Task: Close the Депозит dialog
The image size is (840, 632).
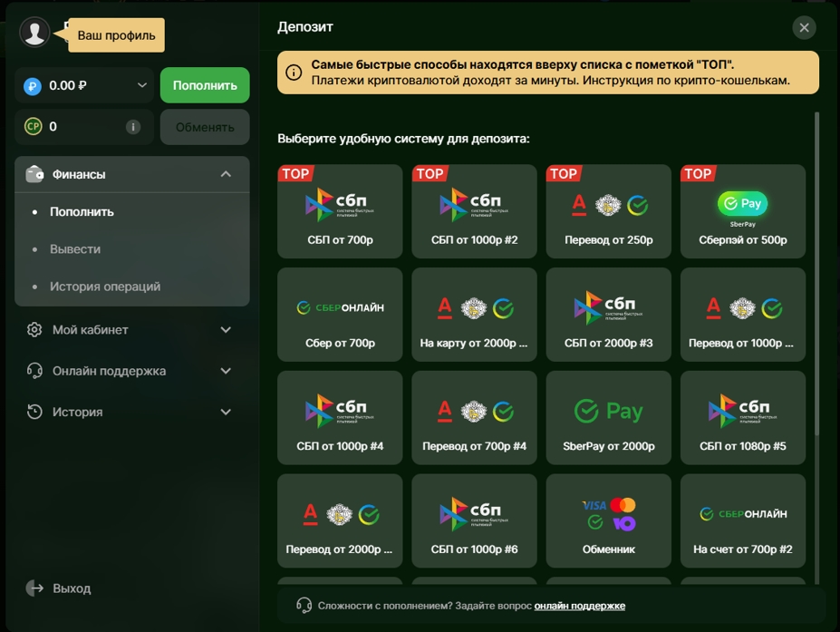Action: (804, 27)
